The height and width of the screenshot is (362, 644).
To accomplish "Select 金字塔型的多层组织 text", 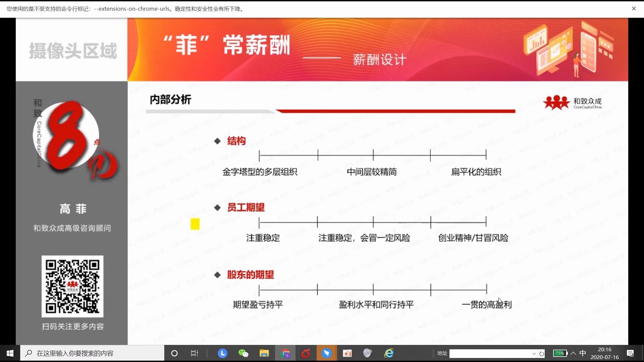I will click(x=260, y=172).
